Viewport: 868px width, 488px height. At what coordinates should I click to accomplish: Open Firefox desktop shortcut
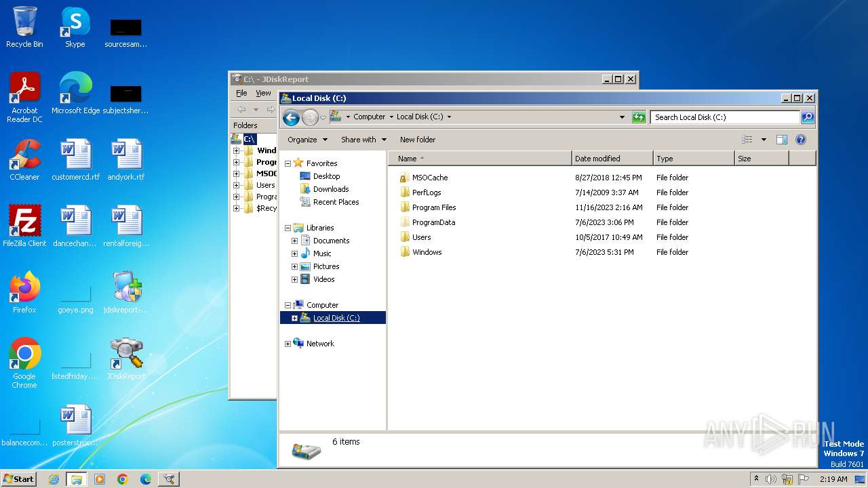pyautogui.click(x=24, y=293)
